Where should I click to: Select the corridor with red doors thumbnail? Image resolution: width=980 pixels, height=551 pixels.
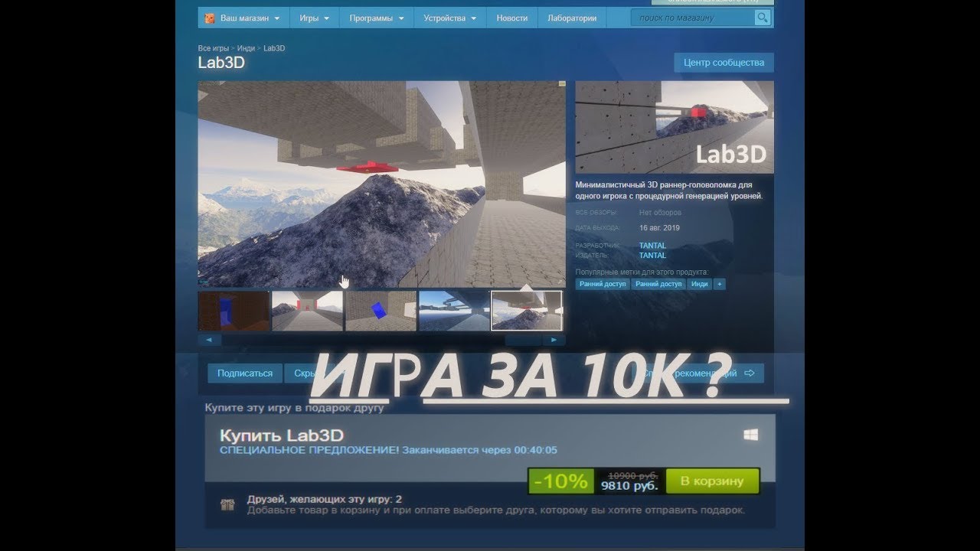pyautogui.click(x=307, y=311)
